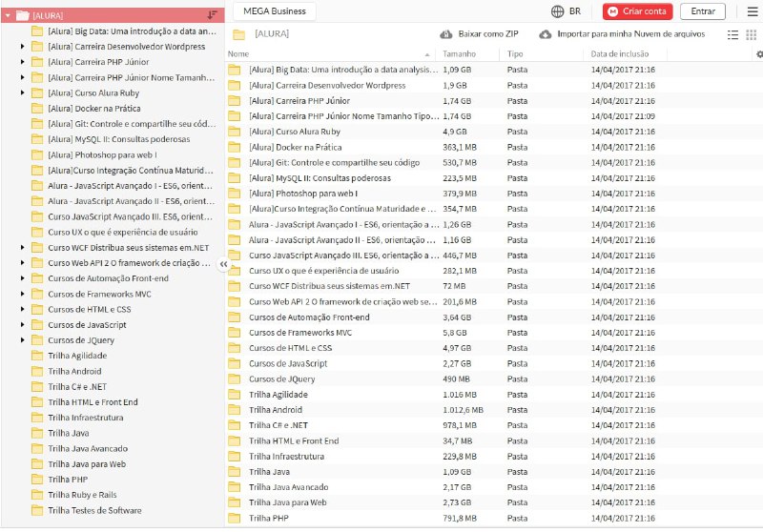Viewport: 763px width, 532px height.
Task: Select Trilha C# e .NET in sidebar
Action: (x=77, y=386)
